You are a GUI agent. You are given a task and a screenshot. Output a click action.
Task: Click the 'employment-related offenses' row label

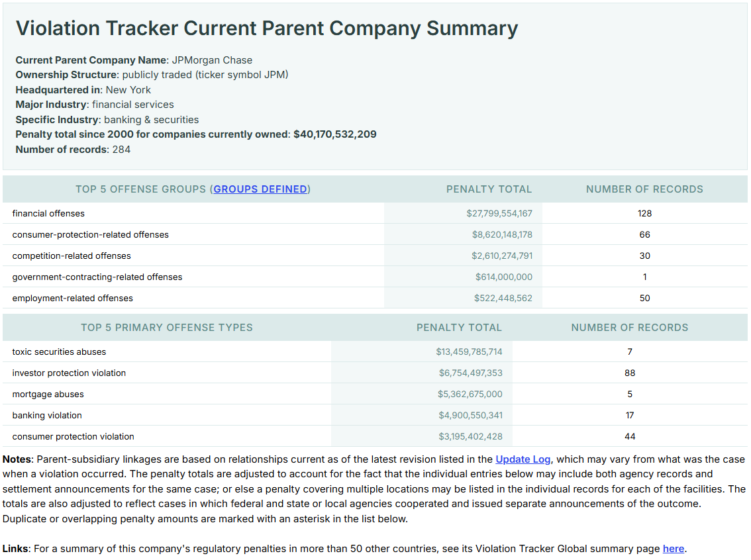72,298
